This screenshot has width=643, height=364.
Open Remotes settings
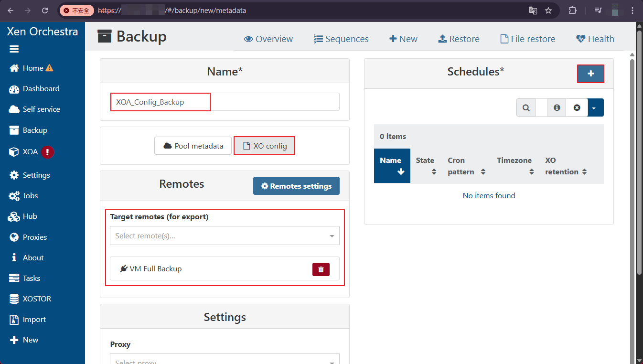(296, 186)
